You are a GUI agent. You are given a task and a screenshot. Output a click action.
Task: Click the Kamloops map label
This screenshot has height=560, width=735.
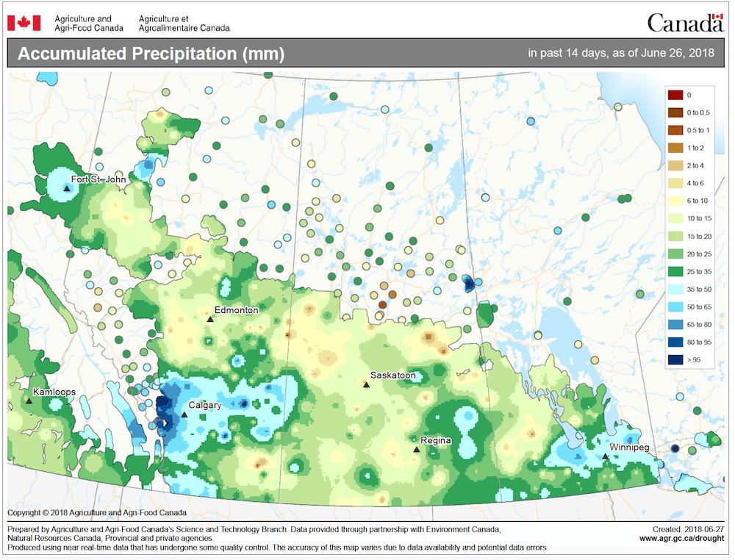point(54,392)
